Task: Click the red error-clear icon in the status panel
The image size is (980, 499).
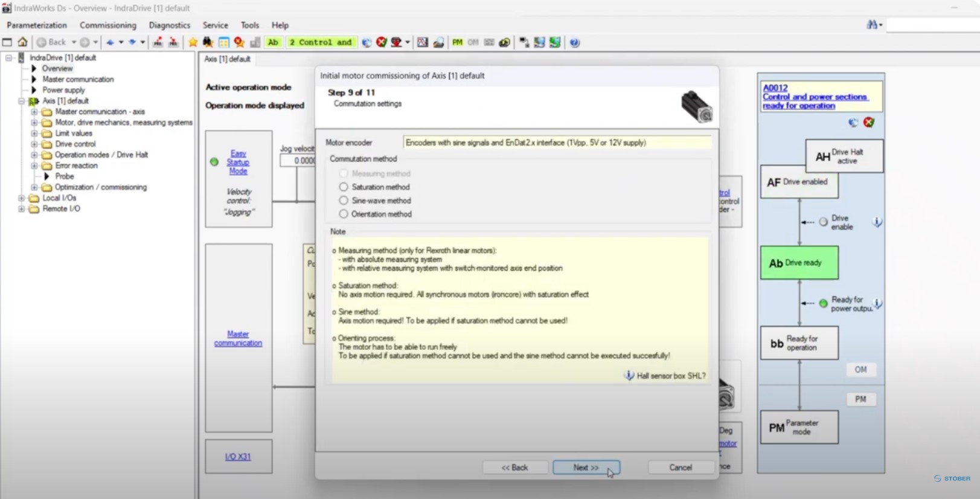Action: click(869, 123)
